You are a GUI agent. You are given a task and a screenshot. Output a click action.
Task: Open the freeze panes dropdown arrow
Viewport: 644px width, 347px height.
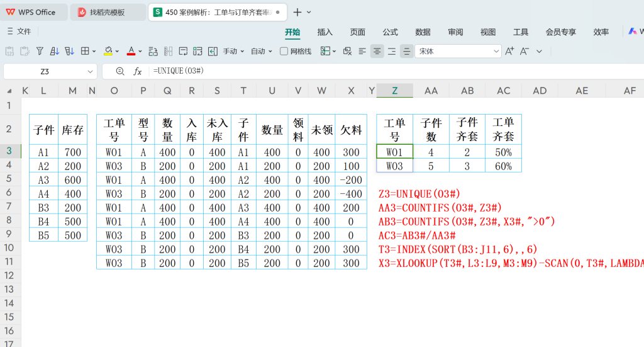(335, 52)
